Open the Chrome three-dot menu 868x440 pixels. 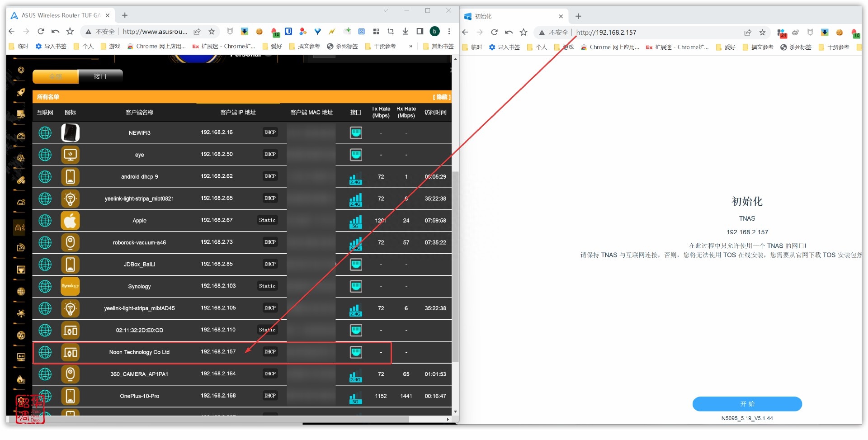(x=449, y=31)
